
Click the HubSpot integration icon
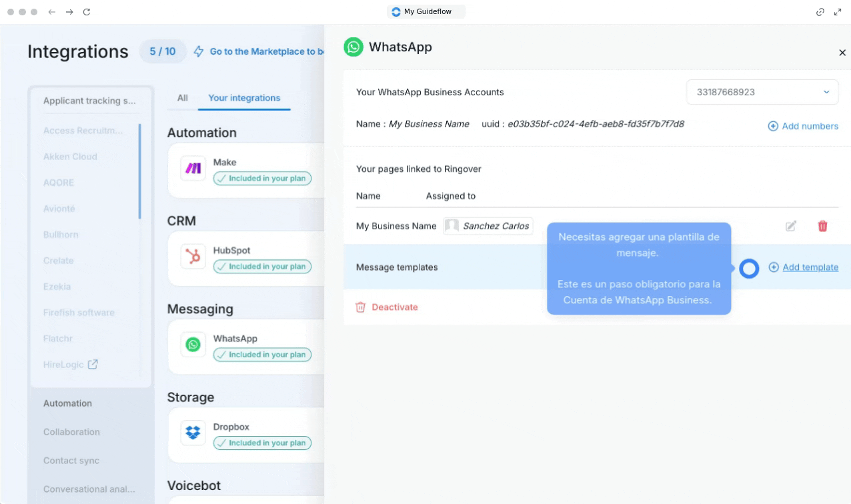pos(193,257)
